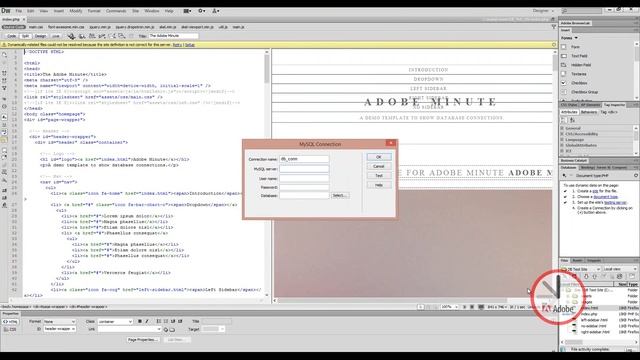
Task: Open the Class dropdown in Properties
Action: point(115,322)
